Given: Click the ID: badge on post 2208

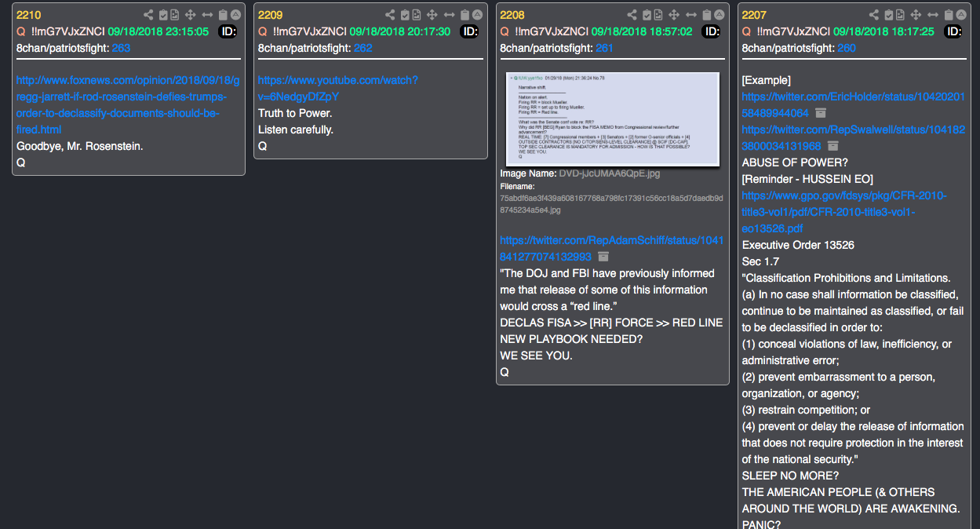Looking at the screenshot, I should (x=712, y=31).
